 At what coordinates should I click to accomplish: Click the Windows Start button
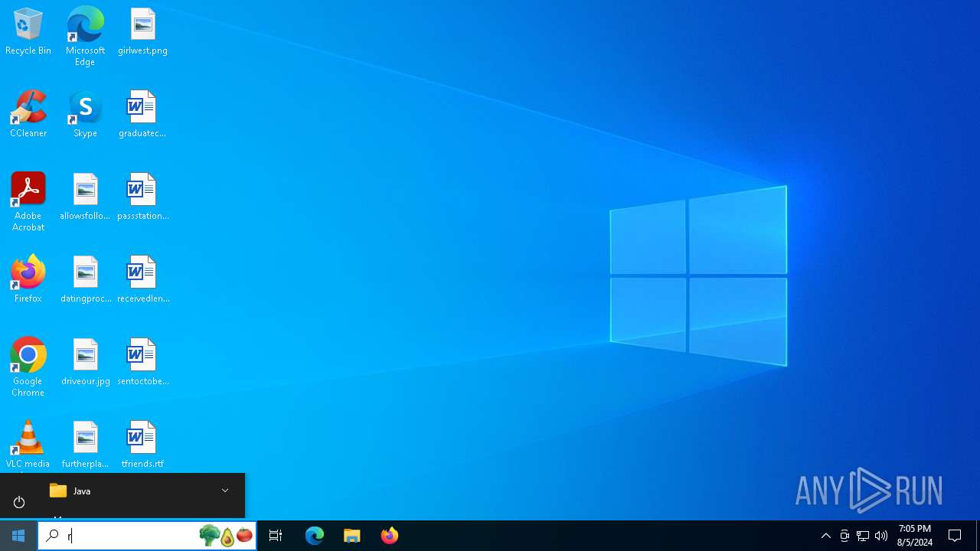[18, 536]
